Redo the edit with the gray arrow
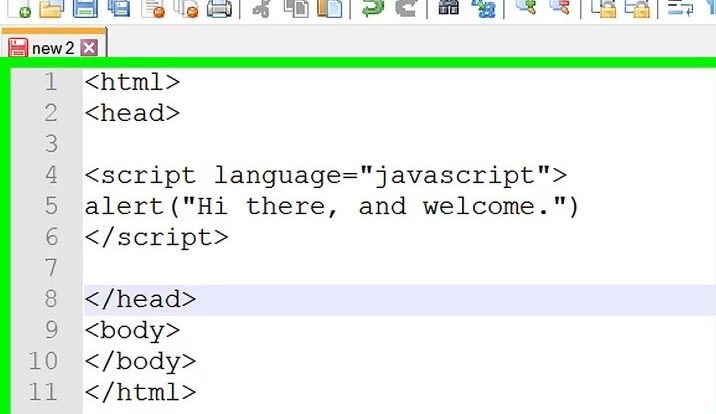The width and height of the screenshot is (716, 414). (x=405, y=8)
